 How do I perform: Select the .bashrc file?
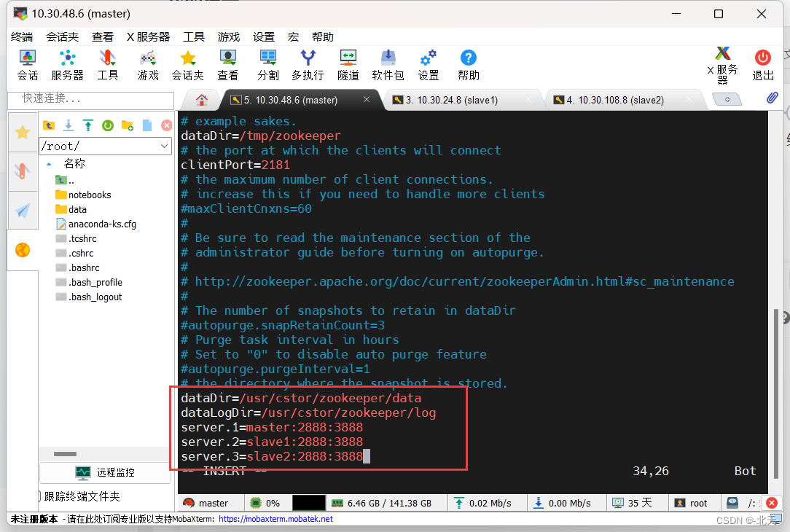coord(77,268)
